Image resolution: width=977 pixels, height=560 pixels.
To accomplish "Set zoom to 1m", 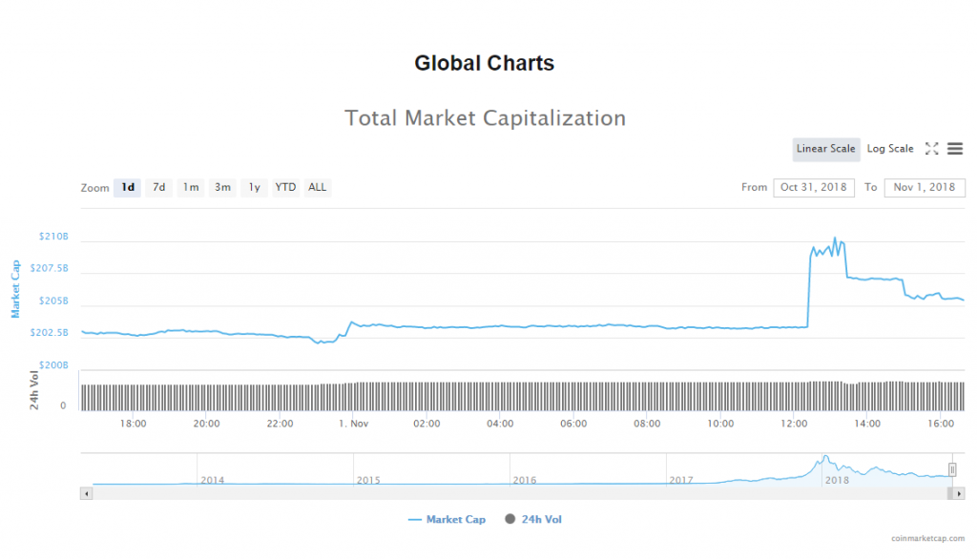I will coord(191,188).
